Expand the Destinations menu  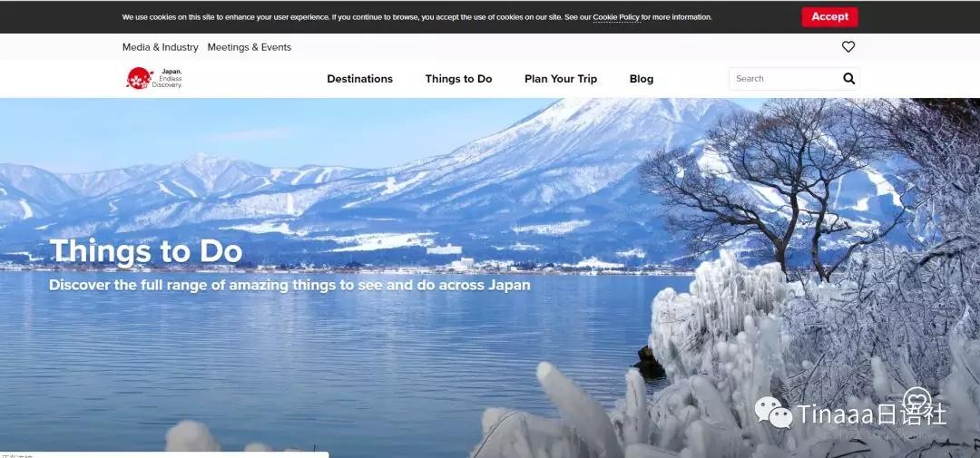(x=359, y=79)
